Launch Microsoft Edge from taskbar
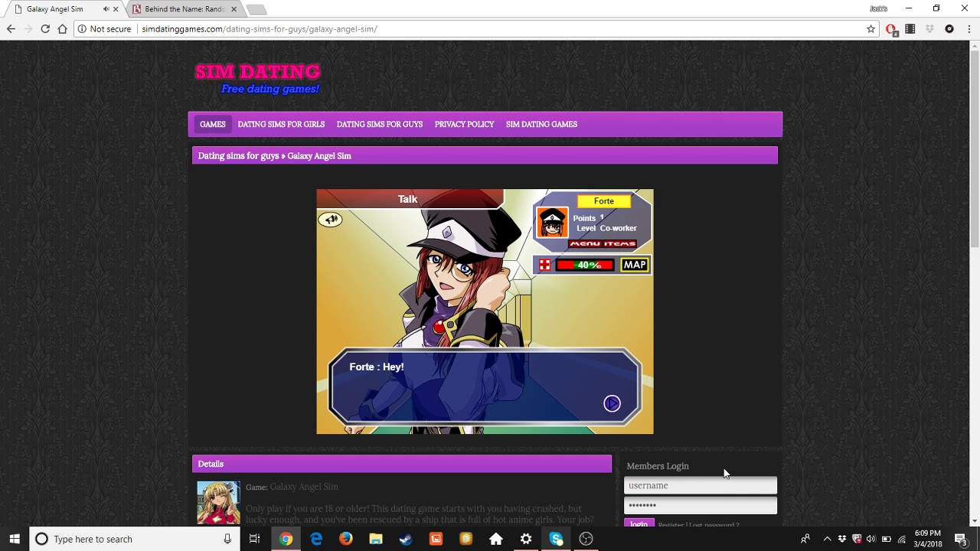The height and width of the screenshot is (551, 980). click(x=316, y=539)
